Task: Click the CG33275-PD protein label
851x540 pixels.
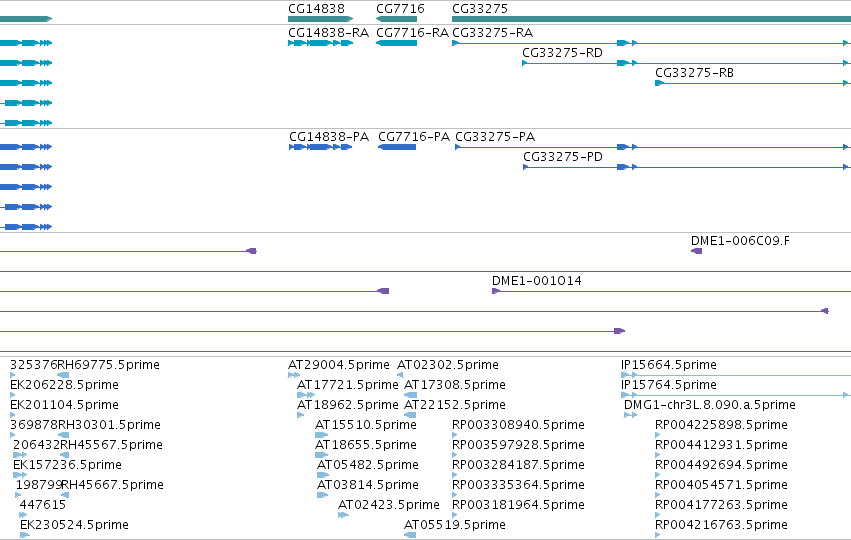Action: [x=563, y=157]
